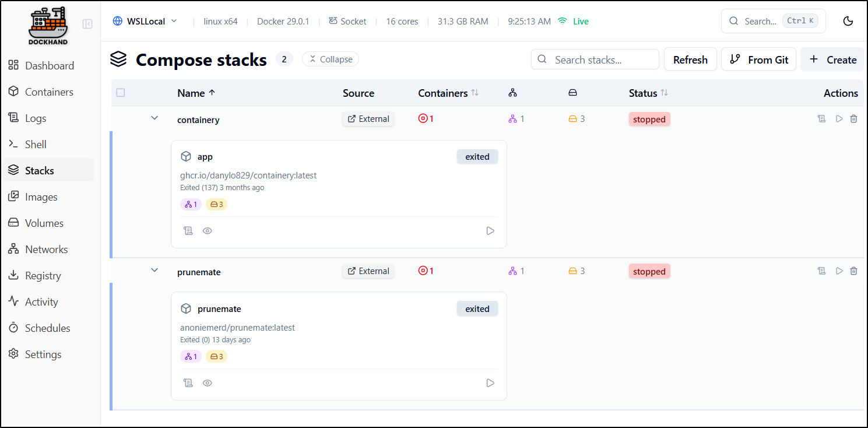Click eye icon on prunemate container card
This screenshot has height=428, width=868.
pyautogui.click(x=207, y=383)
